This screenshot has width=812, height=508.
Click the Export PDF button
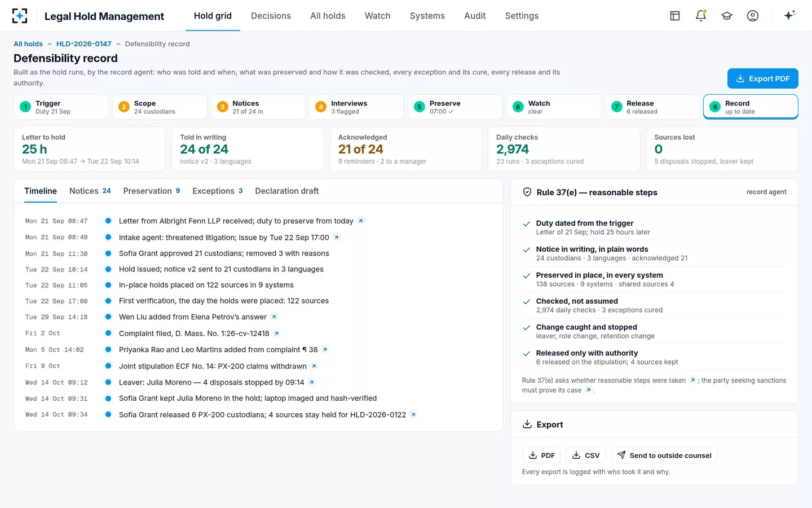click(762, 78)
